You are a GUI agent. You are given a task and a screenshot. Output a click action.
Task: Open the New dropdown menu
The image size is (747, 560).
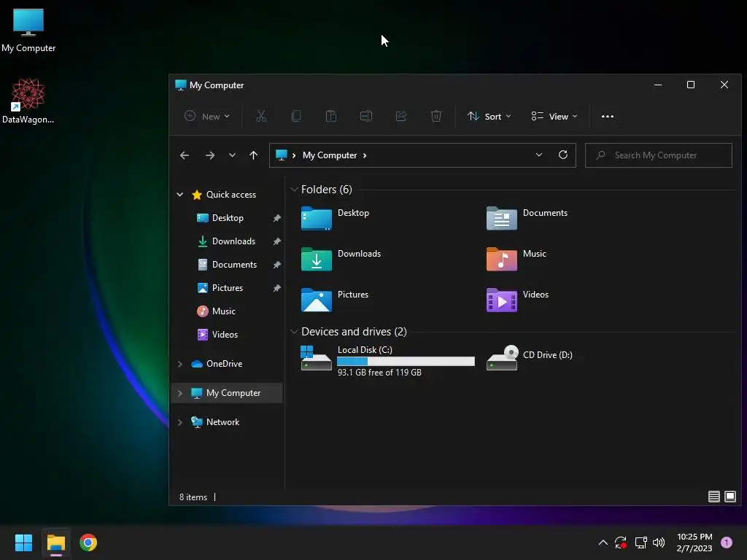tap(206, 116)
